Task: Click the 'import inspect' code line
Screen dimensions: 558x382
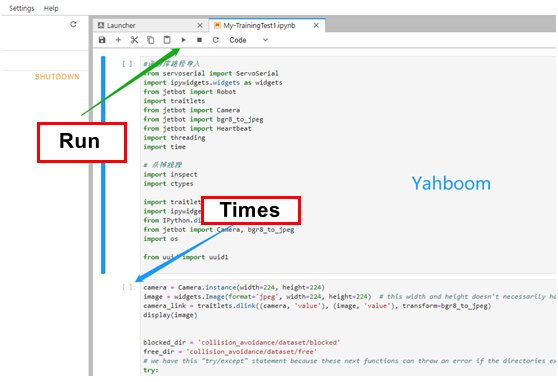Action: (x=170, y=174)
